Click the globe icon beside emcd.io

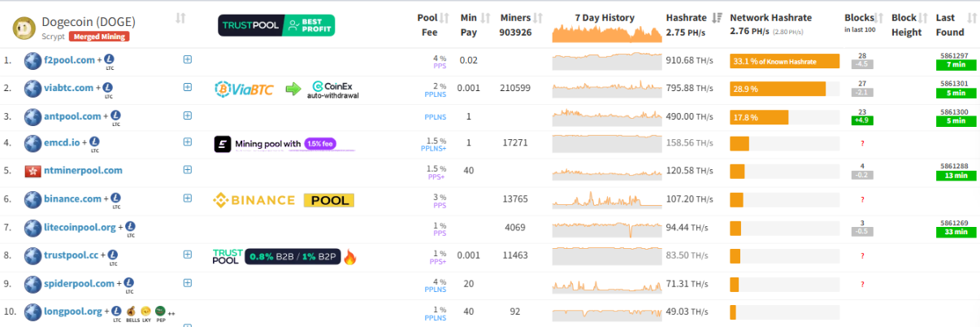pyautogui.click(x=33, y=144)
